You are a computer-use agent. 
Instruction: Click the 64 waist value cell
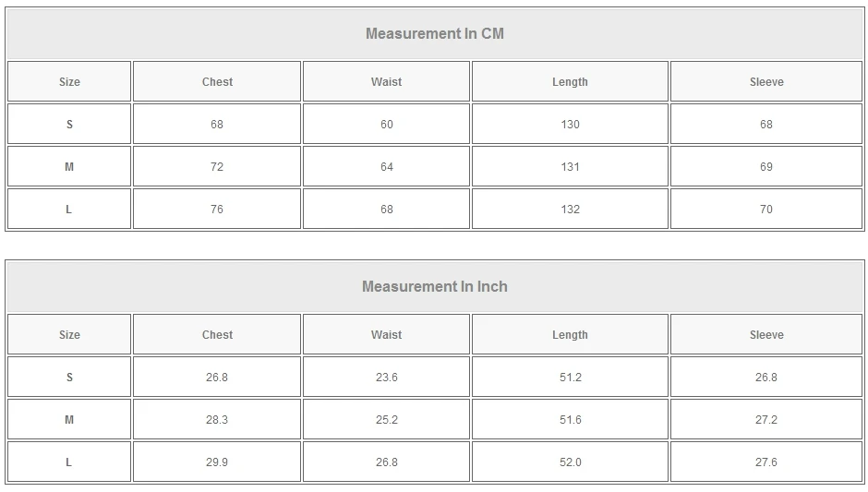pos(386,167)
